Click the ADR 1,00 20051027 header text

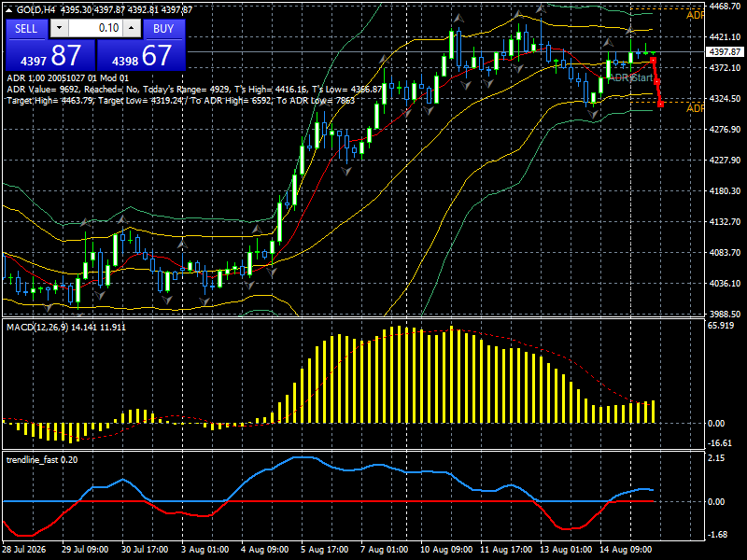pyautogui.click(x=67, y=78)
